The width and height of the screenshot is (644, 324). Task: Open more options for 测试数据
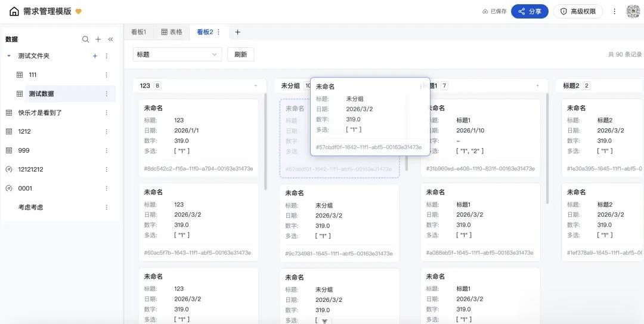(106, 94)
